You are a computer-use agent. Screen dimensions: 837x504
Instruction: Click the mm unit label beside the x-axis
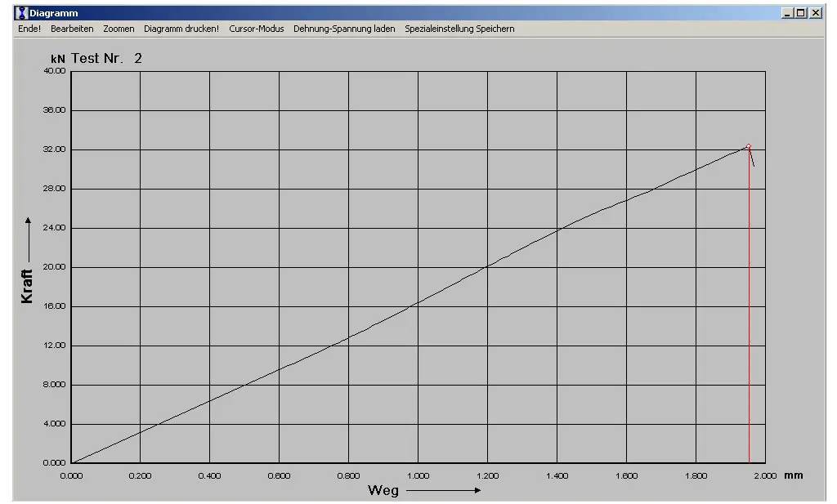coord(793,475)
